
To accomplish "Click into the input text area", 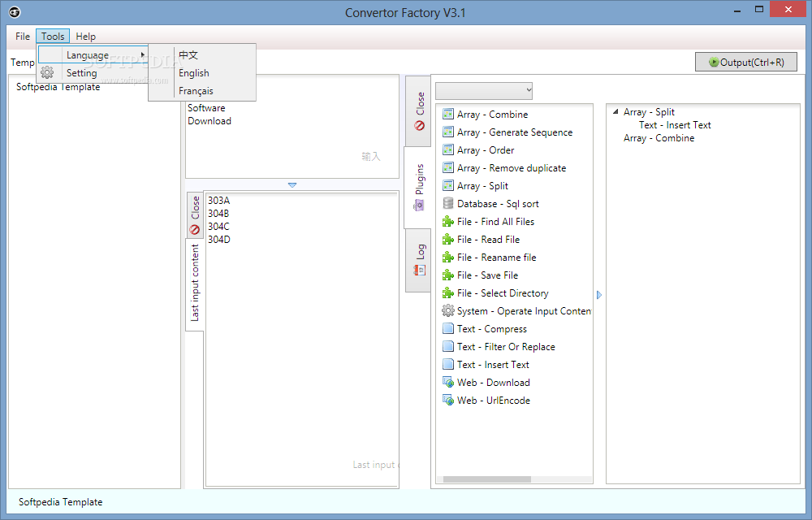I will click(292, 127).
